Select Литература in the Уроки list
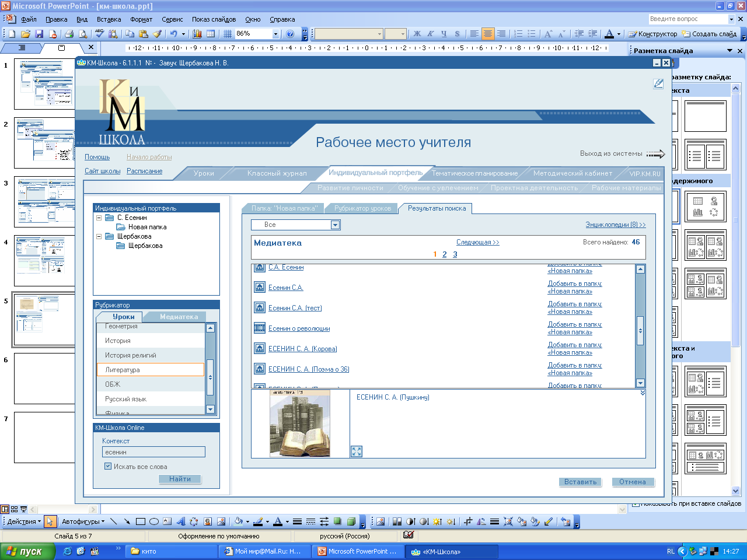 [151, 370]
